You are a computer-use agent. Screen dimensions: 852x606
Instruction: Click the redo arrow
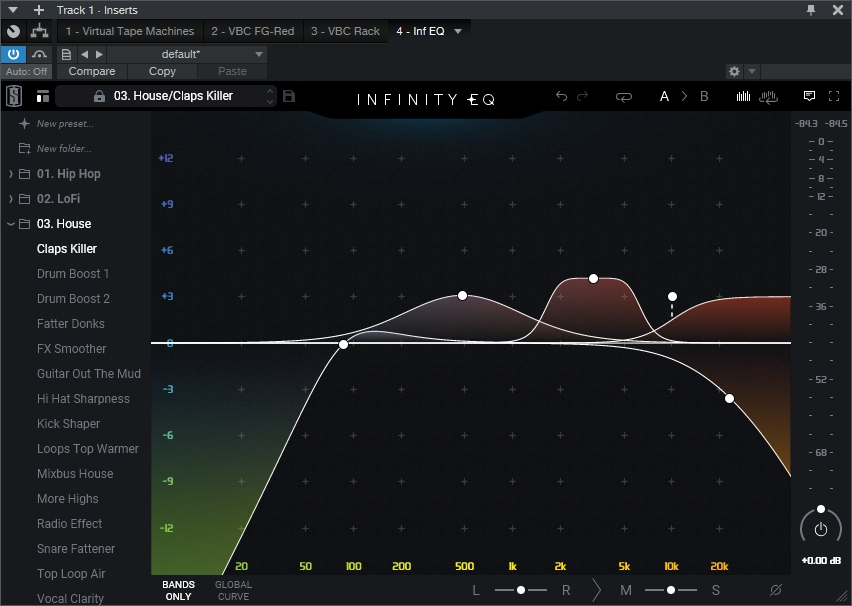click(x=582, y=96)
